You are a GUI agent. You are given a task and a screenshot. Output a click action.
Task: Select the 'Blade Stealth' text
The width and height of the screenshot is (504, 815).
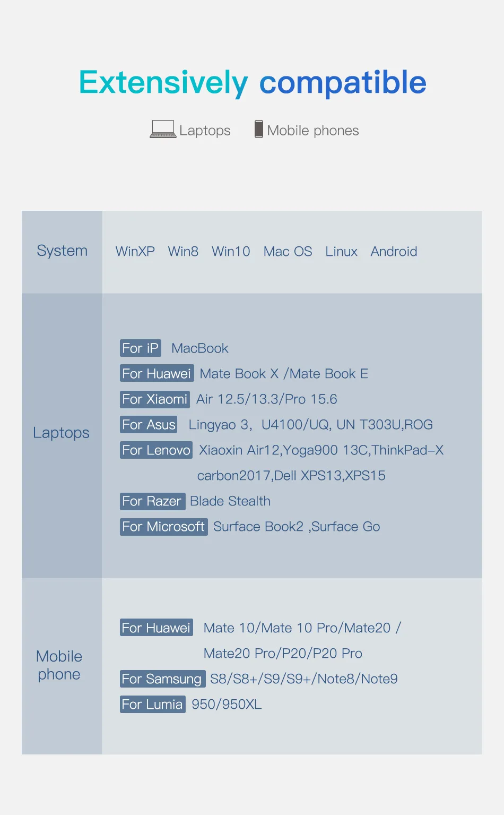coord(230,501)
